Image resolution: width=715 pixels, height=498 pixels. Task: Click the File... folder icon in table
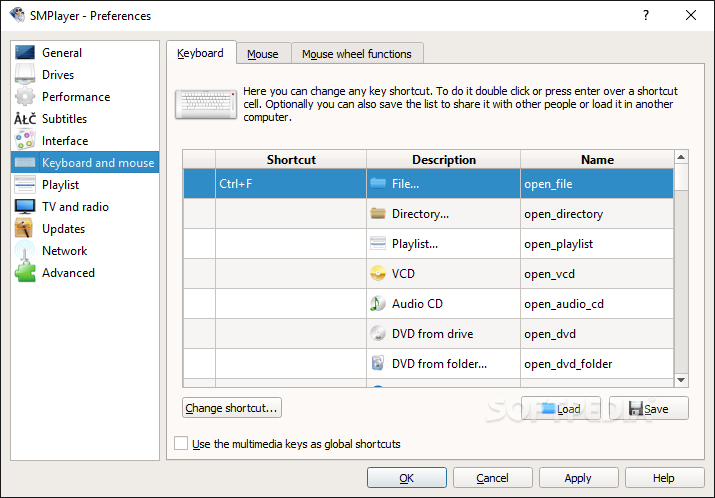click(378, 183)
